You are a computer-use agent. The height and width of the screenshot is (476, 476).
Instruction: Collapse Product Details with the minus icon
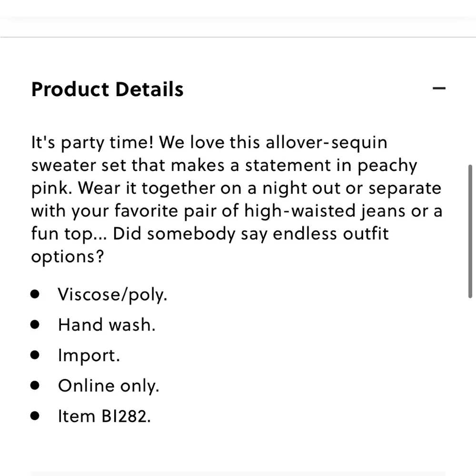point(439,89)
